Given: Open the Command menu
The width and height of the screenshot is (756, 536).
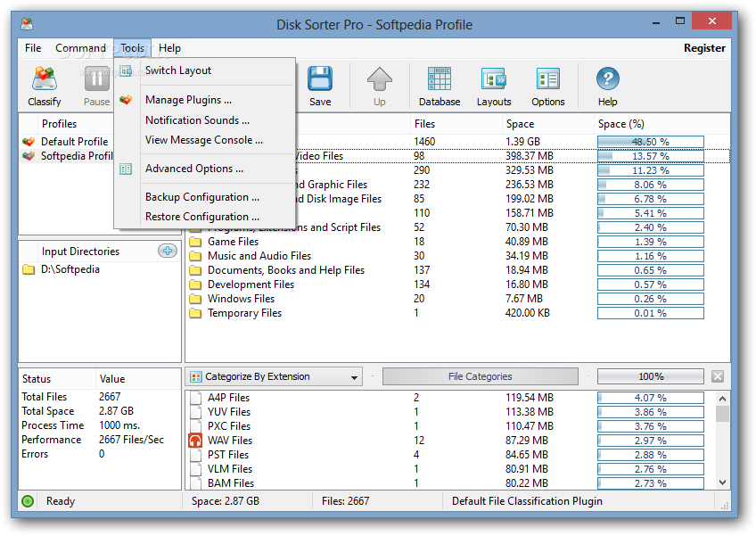Looking at the screenshot, I should pyautogui.click(x=80, y=48).
